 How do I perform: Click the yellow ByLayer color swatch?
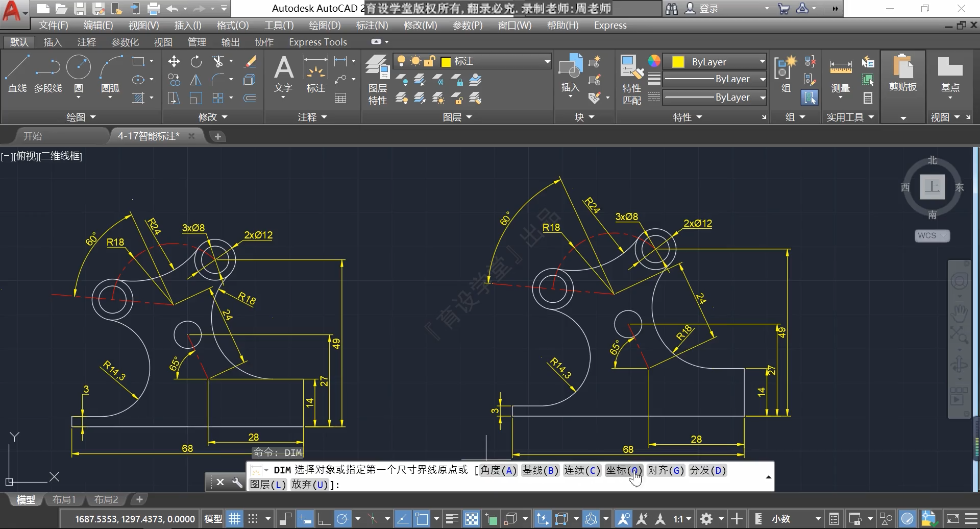(x=678, y=62)
